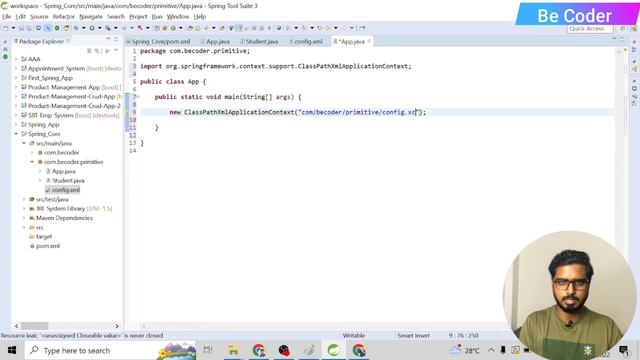Open the green Boot Dashboard toolbar icon
The width and height of the screenshot is (640, 360).
tap(57, 28)
